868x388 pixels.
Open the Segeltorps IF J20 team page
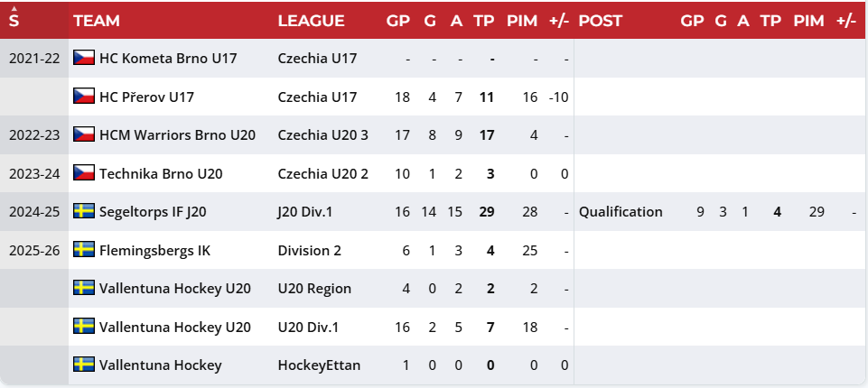click(153, 212)
